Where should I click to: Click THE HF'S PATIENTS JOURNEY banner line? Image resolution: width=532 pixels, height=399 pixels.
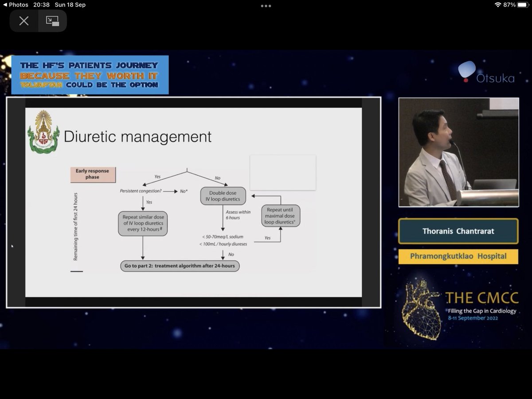point(90,66)
